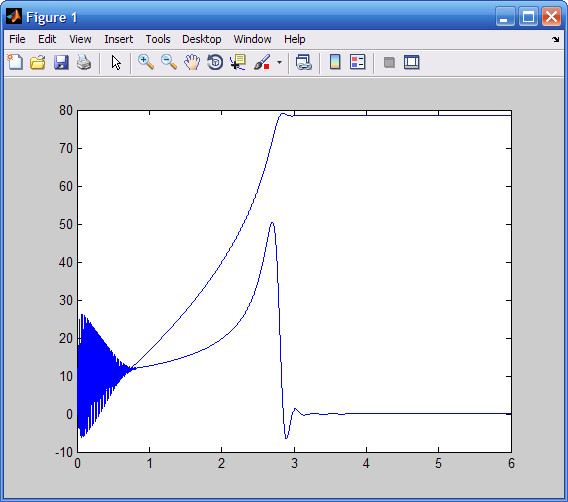Click the Figure 1 MATLAB logo icon
568x502 pixels.
click(x=14, y=17)
